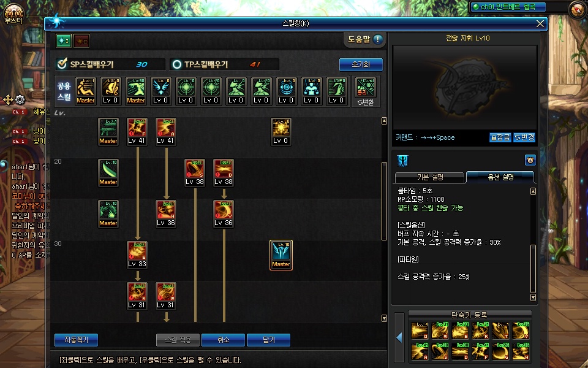Open the 도움말 help button
This screenshot has height=368, width=588.
click(365, 39)
